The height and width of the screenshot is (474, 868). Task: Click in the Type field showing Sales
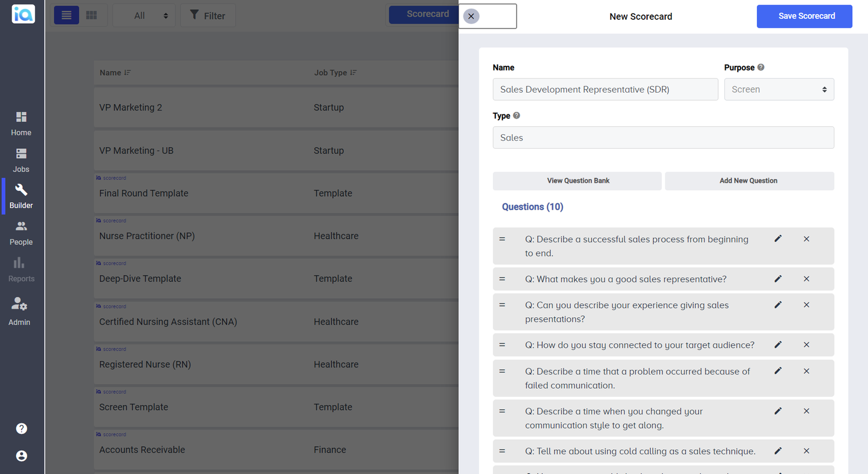click(663, 137)
